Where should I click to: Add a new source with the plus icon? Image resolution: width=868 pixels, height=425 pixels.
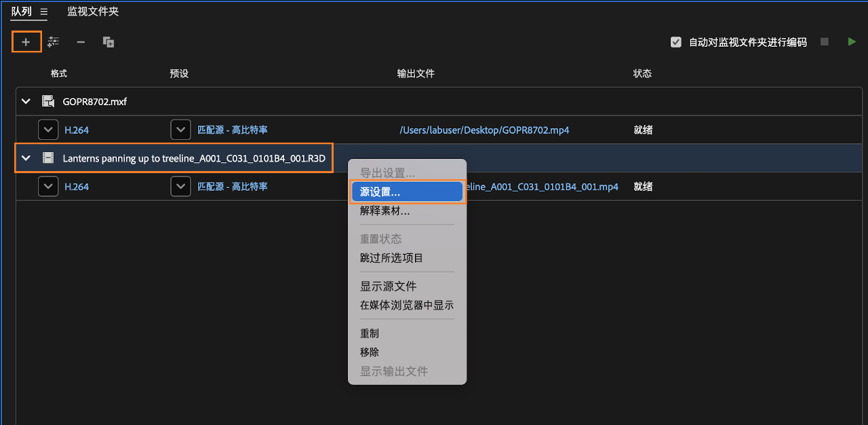[26, 41]
